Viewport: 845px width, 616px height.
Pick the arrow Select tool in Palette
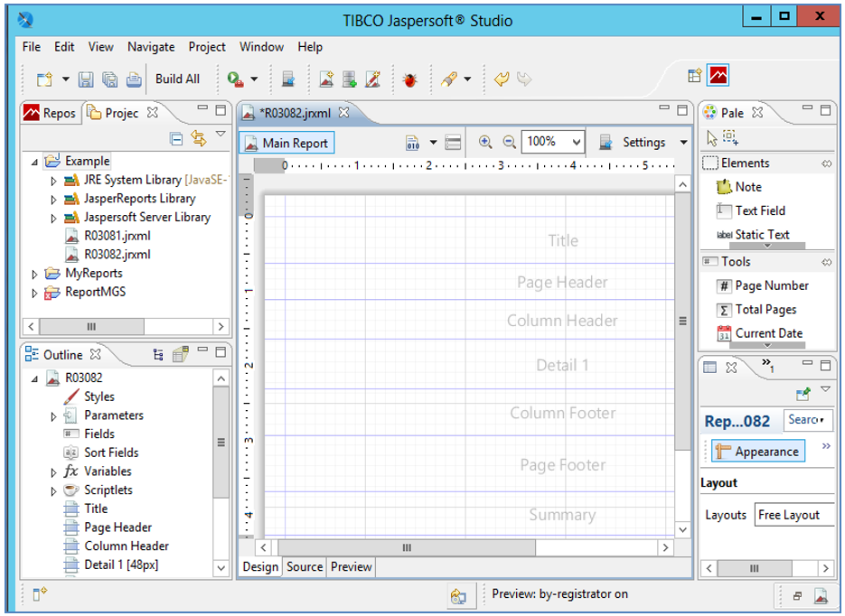[712, 138]
